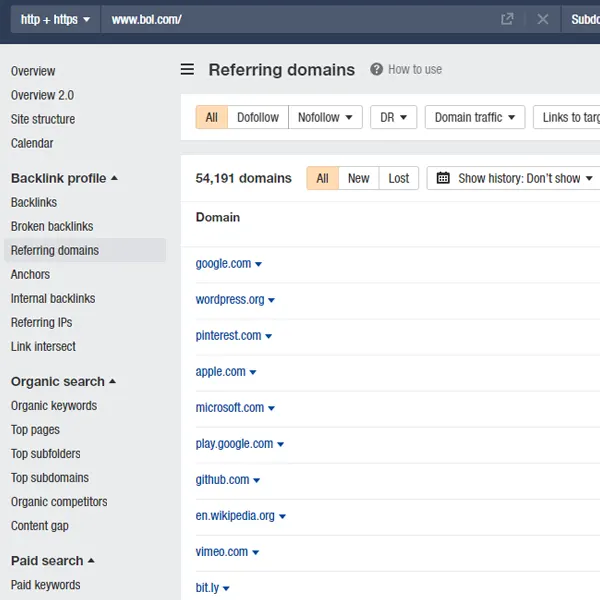Open the http + https protocol dropdown
This screenshot has width=600, height=600.
click(x=55, y=19)
